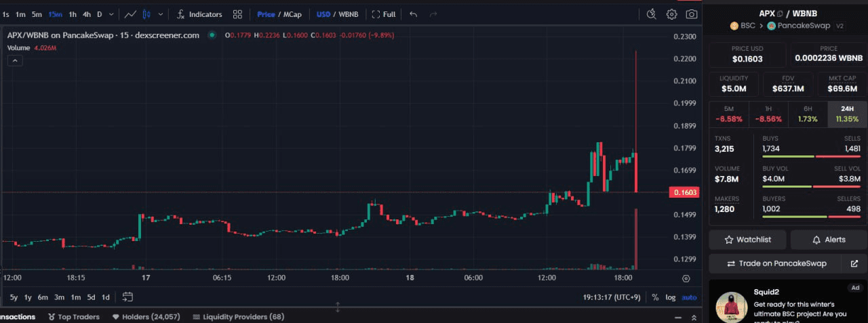Viewport: 868px width, 323px height.
Task: Click the panel resize handle arrows
Action: click(338, 307)
